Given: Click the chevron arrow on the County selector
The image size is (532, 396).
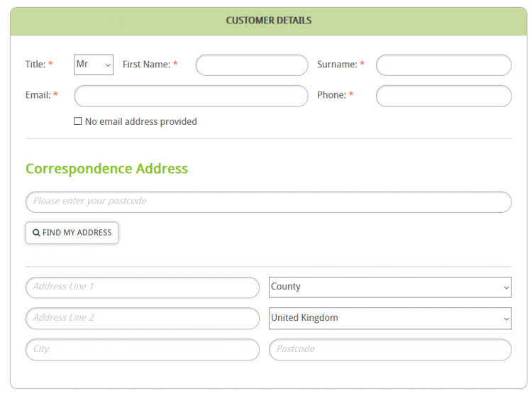Looking at the screenshot, I should (506, 287).
